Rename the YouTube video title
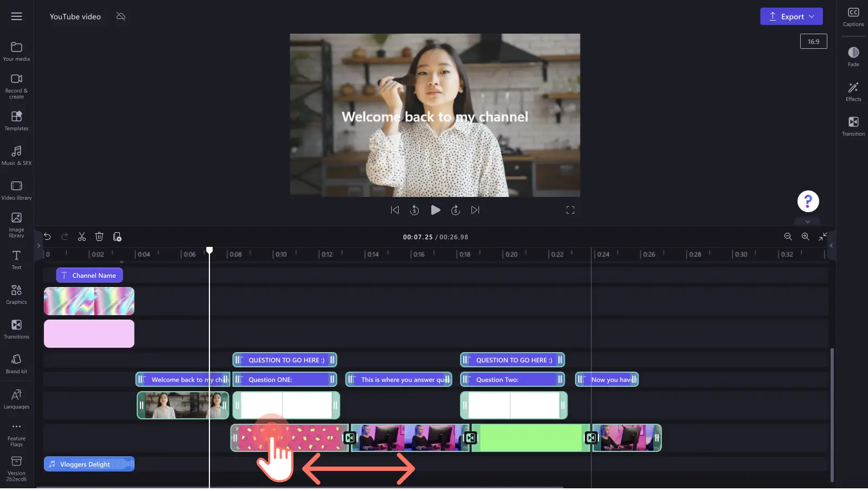The image size is (868, 491). pos(75,17)
